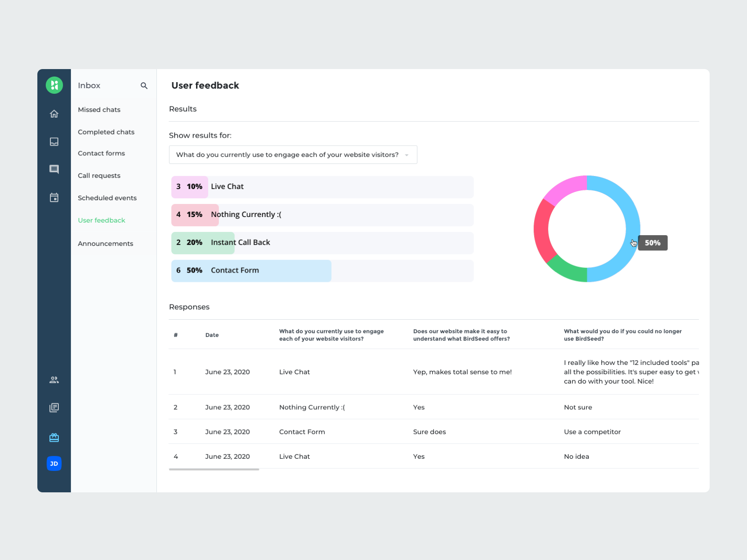Click the chat bubble icon
The width and height of the screenshot is (747, 560).
(x=54, y=169)
